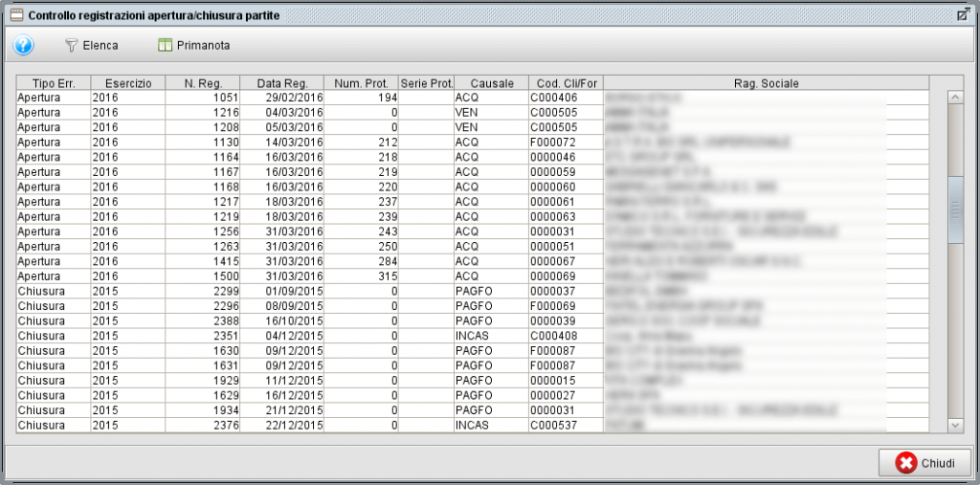Click the vertical scrollbar thumb
Viewport: 980px width, 485px height.
[x=954, y=209]
